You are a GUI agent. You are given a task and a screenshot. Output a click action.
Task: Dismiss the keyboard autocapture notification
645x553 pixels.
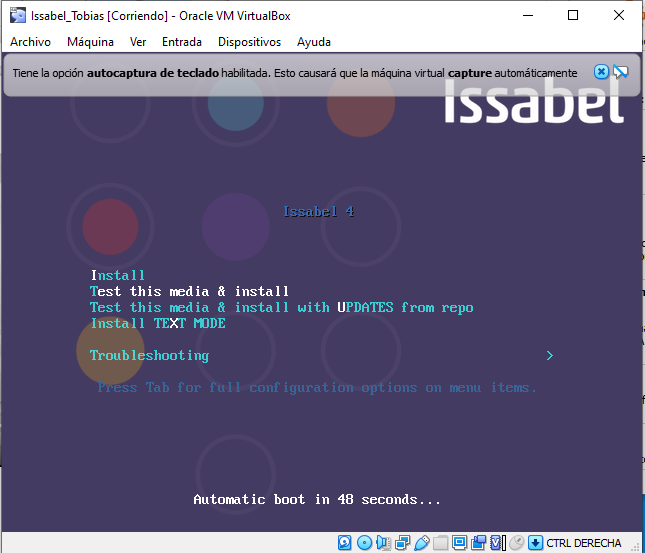pyautogui.click(x=601, y=72)
